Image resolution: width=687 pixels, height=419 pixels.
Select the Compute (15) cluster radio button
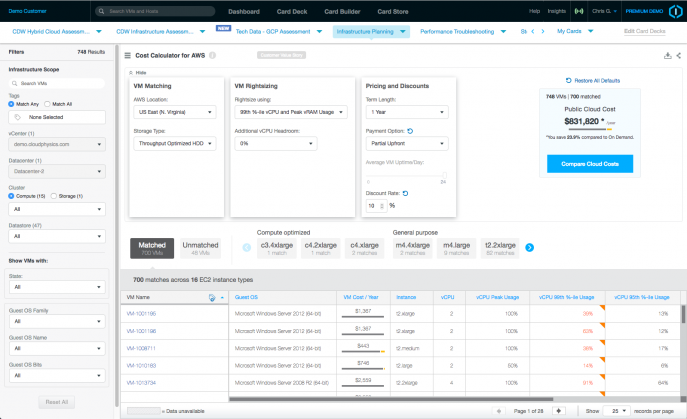coord(11,196)
